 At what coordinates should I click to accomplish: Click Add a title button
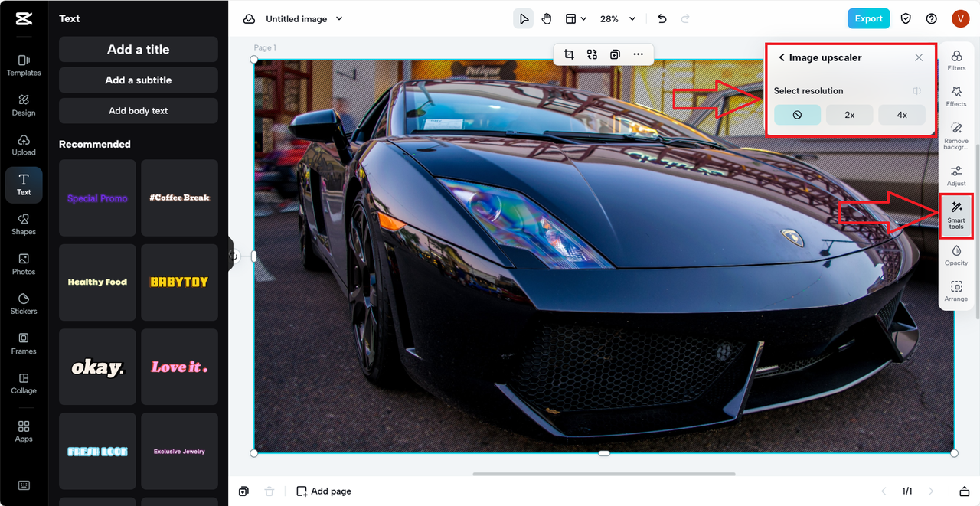click(x=139, y=49)
